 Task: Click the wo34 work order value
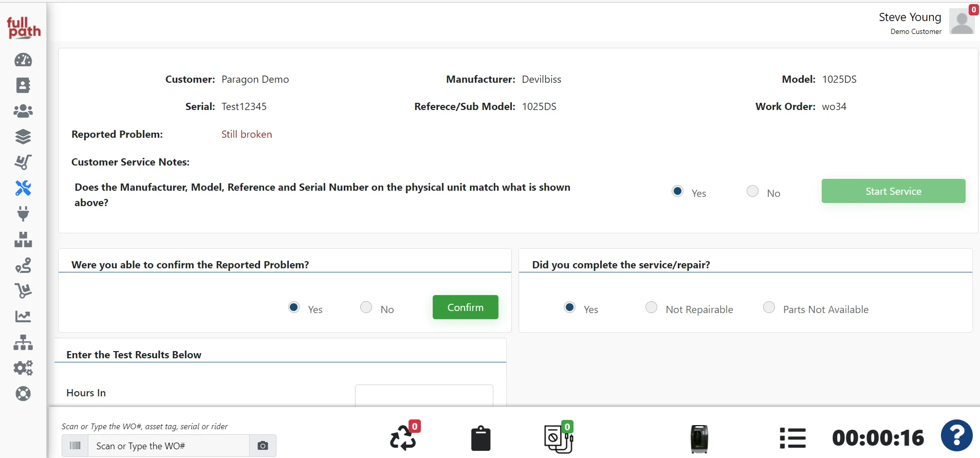pyautogui.click(x=834, y=106)
